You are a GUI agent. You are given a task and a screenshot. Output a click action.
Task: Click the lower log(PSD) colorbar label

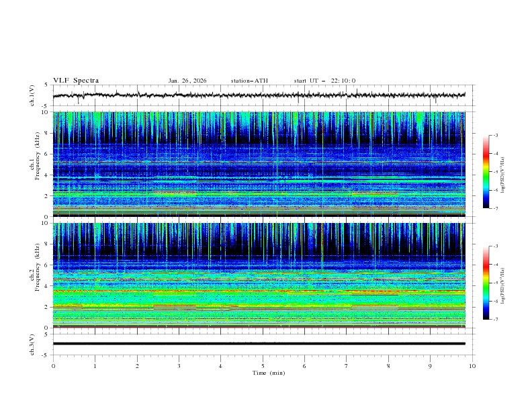tap(502, 286)
